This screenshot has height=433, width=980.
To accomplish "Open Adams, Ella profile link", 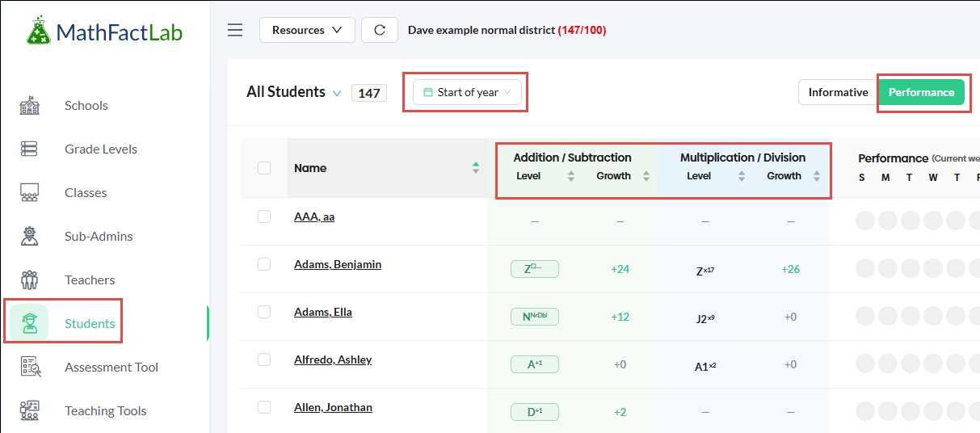I will (323, 312).
